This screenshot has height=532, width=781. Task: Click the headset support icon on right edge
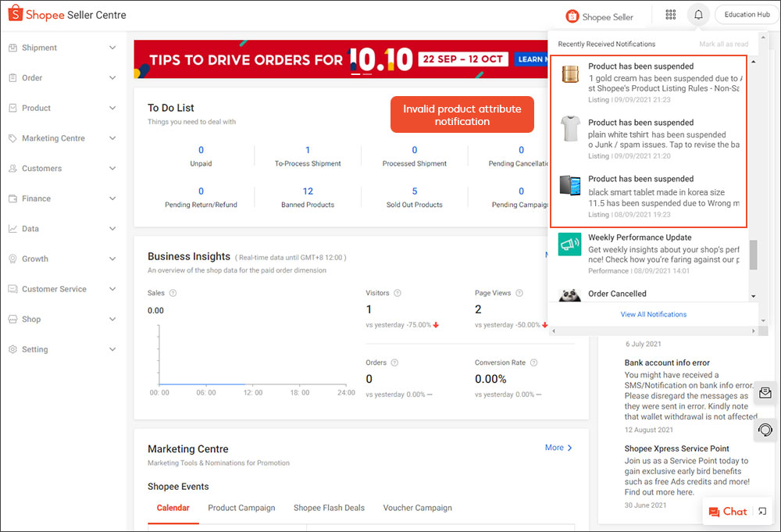coord(765,430)
